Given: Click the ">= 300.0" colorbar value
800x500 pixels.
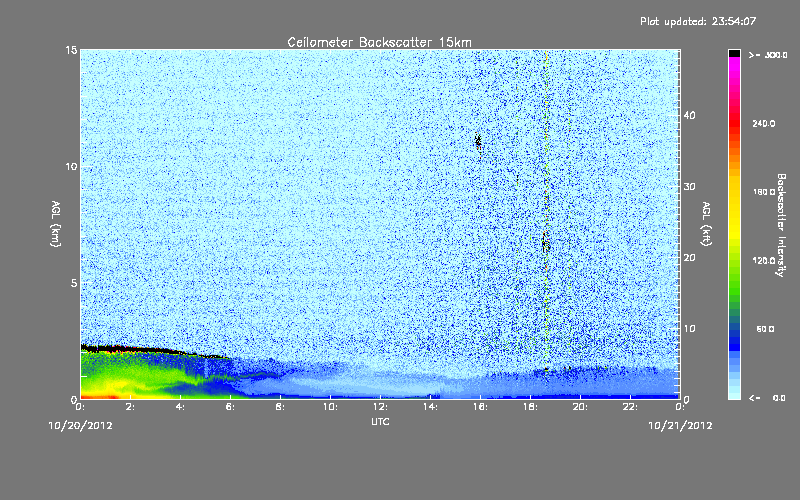Looking at the screenshot, I should (768, 55).
